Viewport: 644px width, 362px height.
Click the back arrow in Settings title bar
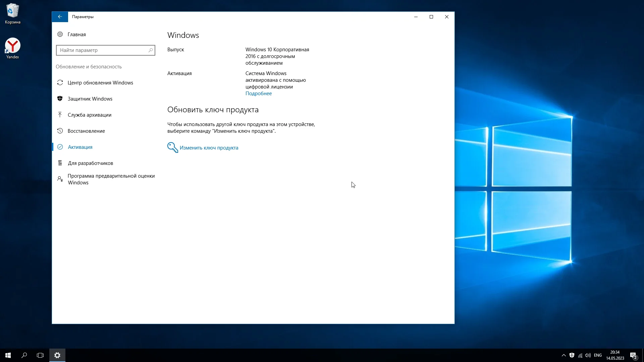coord(60,17)
